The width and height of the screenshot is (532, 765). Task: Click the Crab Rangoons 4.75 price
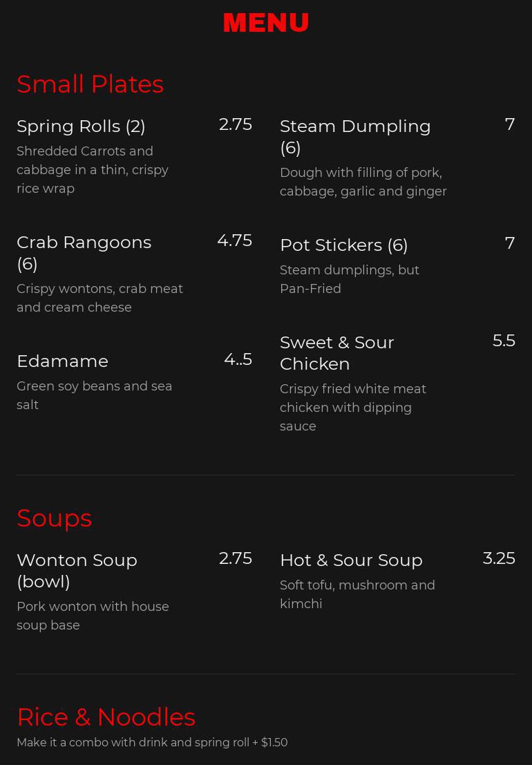(x=234, y=240)
